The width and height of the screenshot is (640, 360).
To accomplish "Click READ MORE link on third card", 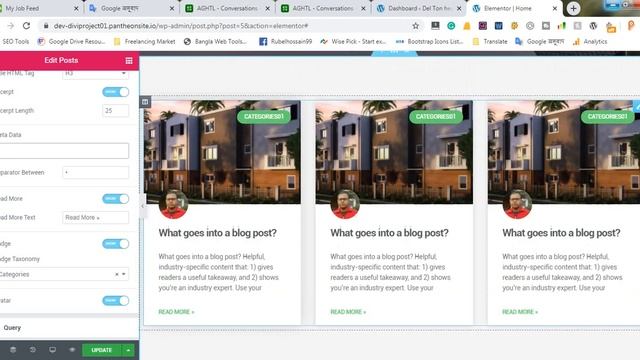I will 520,312.
